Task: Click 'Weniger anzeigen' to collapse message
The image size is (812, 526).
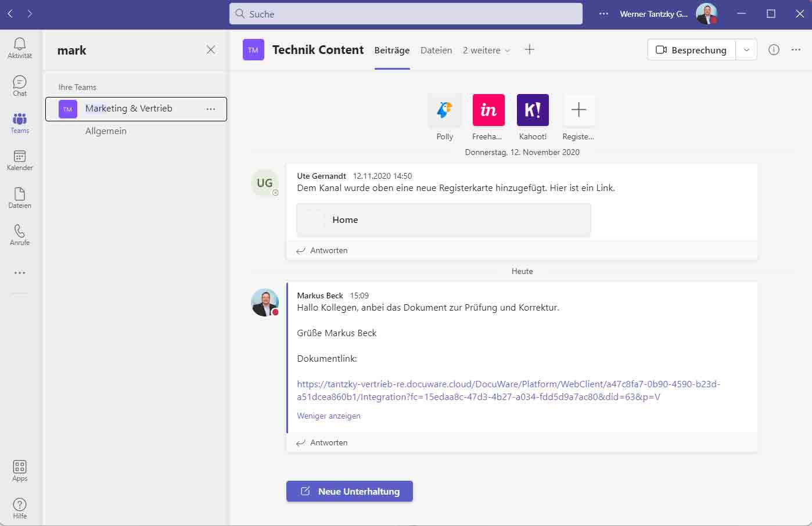Action: (329, 416)
